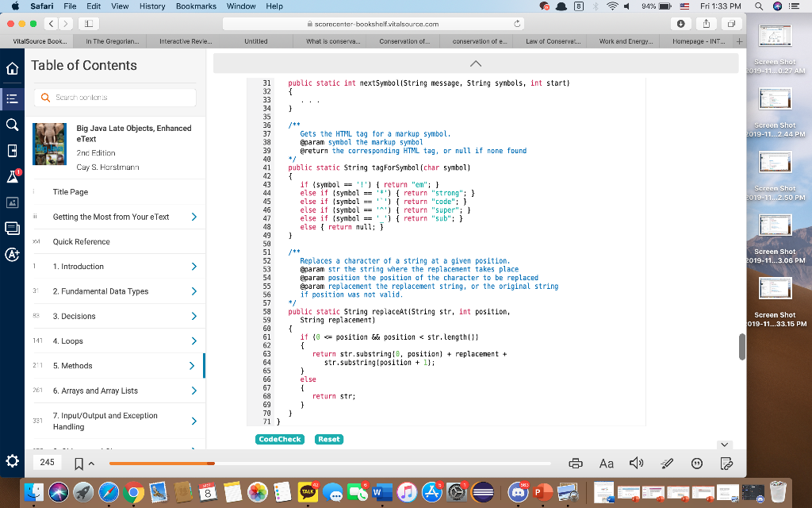Click the print icon in reader toolbar
This screenshot has height=508, width=812.
[576, 464]
